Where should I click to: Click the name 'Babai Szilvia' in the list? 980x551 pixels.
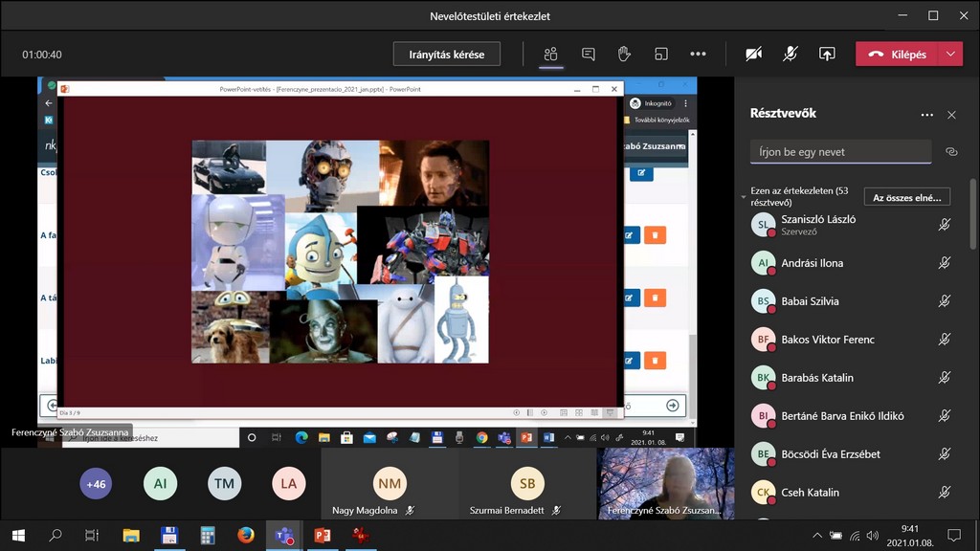(810, 301)
